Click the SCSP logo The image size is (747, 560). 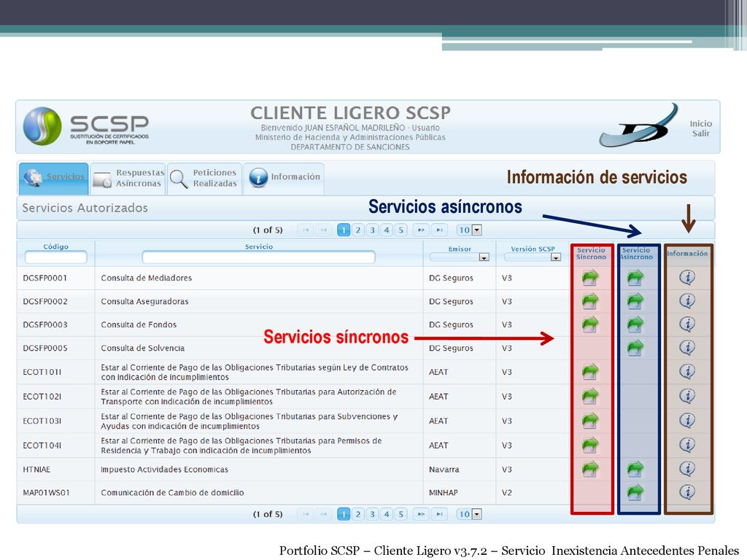coord(86,126)
